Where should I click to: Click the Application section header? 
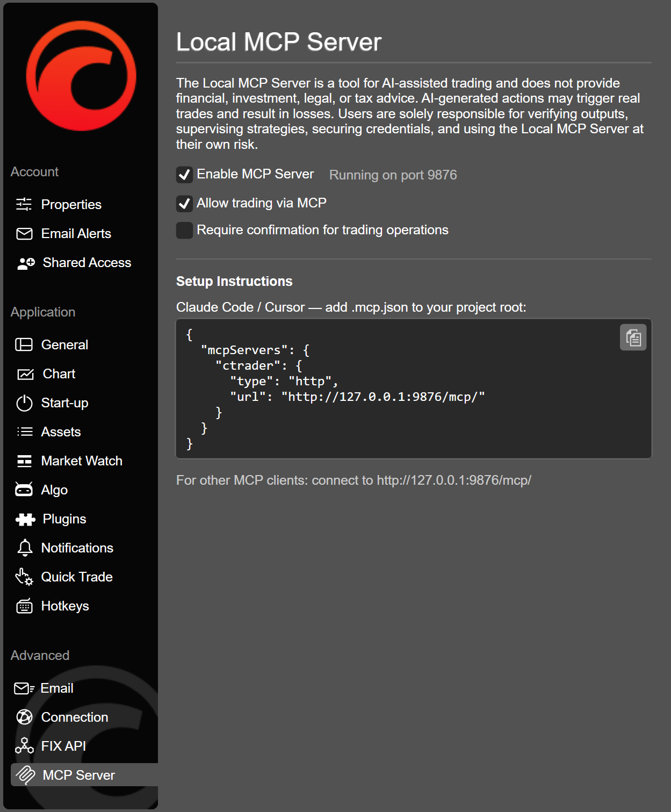pos(43,312)
